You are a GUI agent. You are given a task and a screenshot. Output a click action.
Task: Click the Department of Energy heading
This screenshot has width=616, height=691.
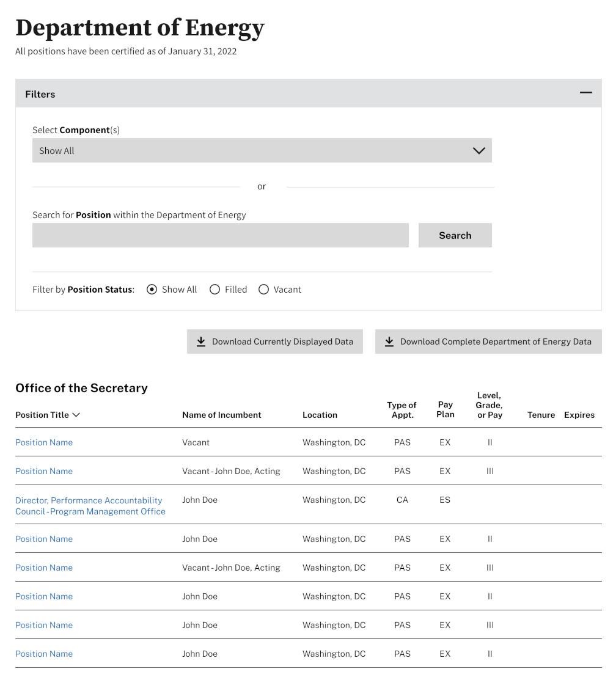[140, 27]
